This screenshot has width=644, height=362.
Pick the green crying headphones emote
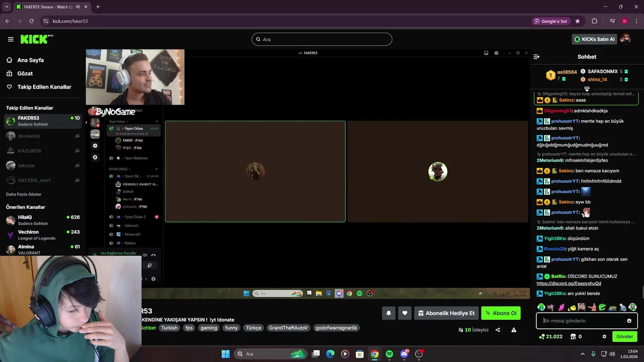pos(541,307)
